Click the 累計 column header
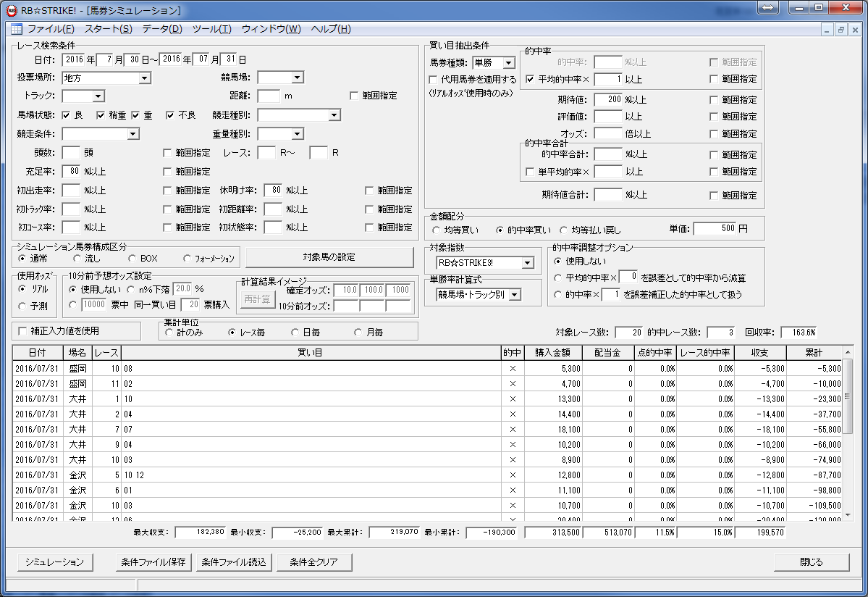 point(814,353)
